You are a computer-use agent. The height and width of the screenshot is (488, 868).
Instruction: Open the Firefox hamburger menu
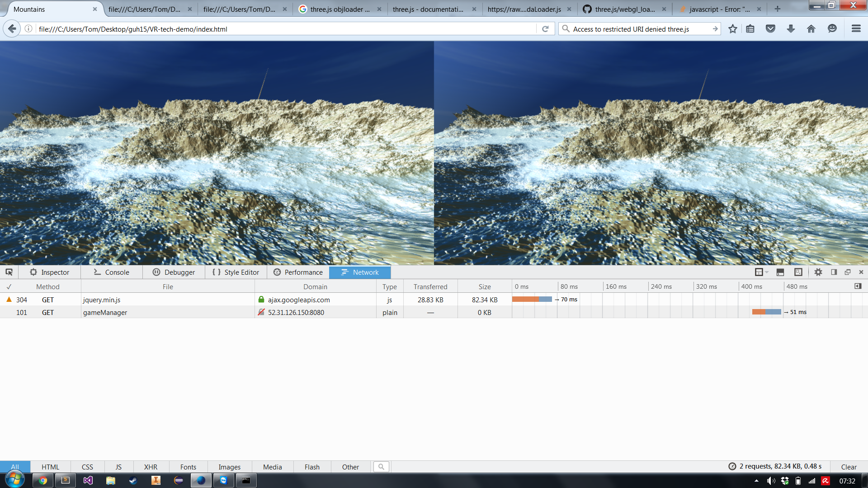point(856,29)
